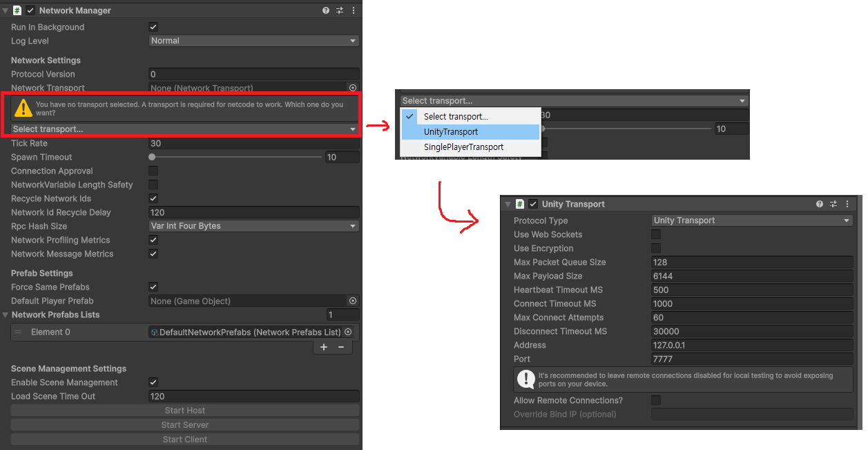Enable Use Encryption checkbox
This screenshot has width=868, height=450.
tap(656, 248)
